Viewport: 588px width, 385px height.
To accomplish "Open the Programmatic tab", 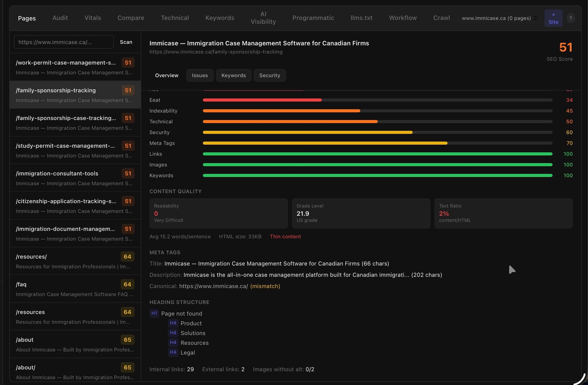I will pyautogui.click(x=313, y=18).
